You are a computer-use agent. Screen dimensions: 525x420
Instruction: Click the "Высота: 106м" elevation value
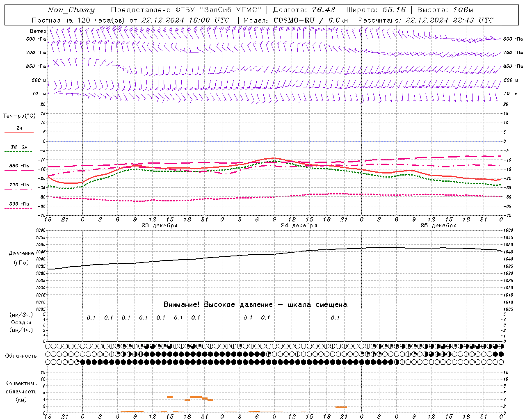point(445,10)
